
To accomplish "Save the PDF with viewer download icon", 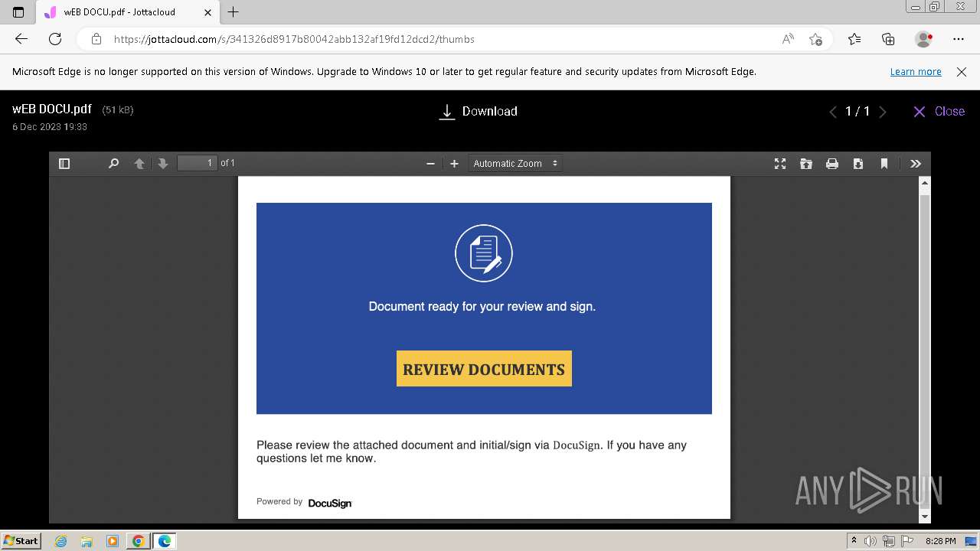I will tap(858, 164).
